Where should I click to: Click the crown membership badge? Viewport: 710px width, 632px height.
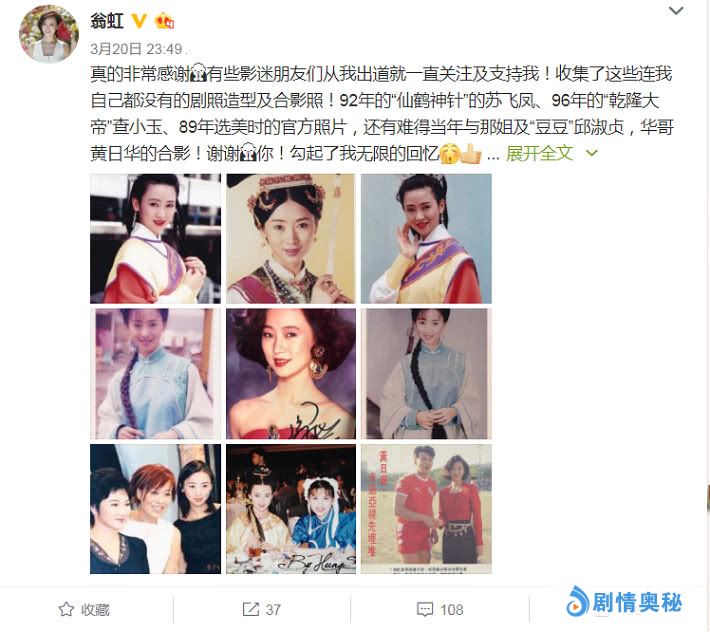[164, 20]
